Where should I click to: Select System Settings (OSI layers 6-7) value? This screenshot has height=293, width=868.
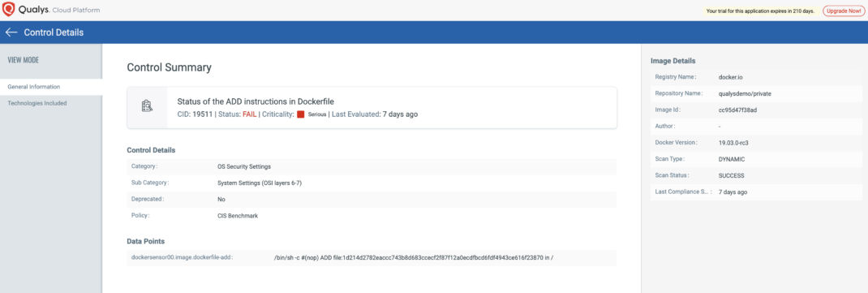(x=259, y=183)
